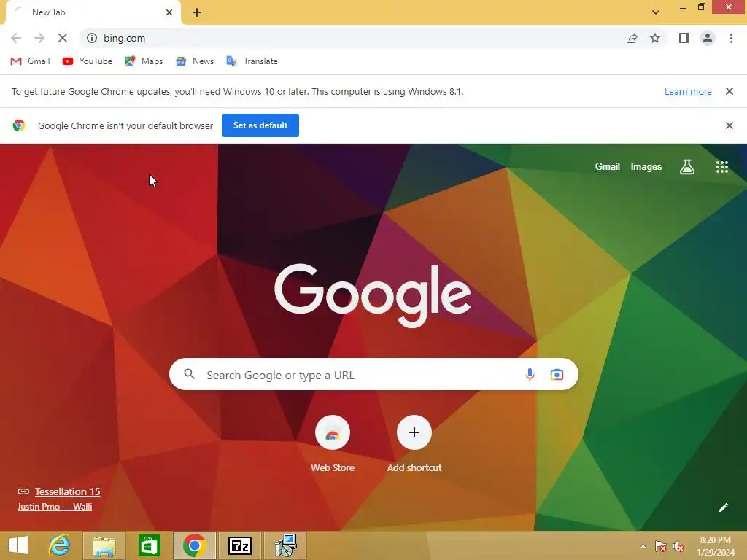Open News bookmark
The width and height of the screenshot is (747, 560).
[195, 61]
